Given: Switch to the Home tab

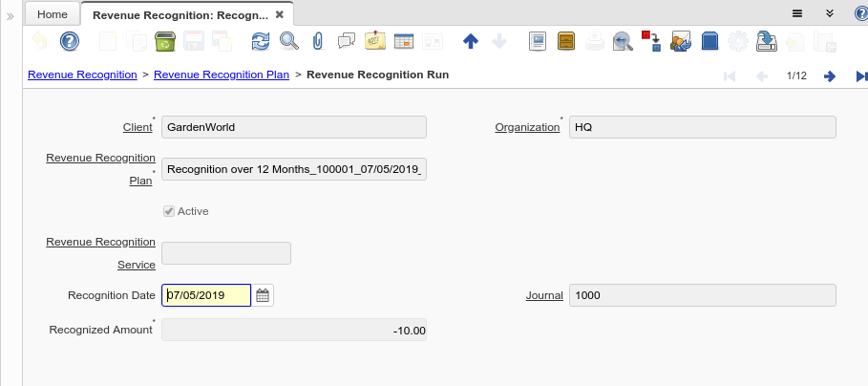Looking at the screenshot, I should coord(52,14).
